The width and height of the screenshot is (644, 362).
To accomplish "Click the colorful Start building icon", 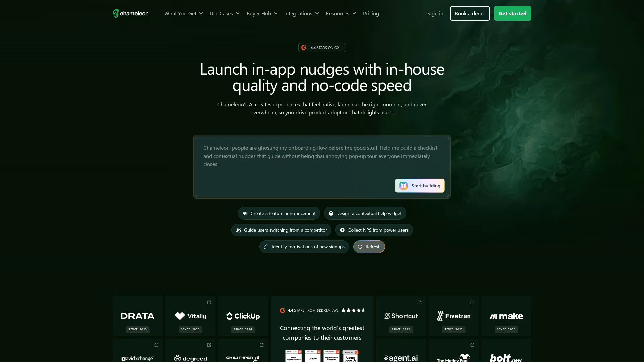I will (404, 186).
